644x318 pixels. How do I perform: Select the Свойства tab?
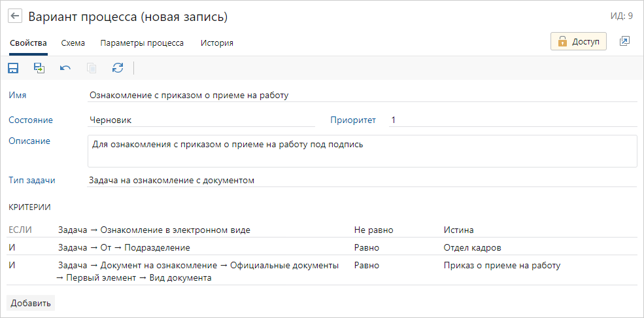coord(28,43)
